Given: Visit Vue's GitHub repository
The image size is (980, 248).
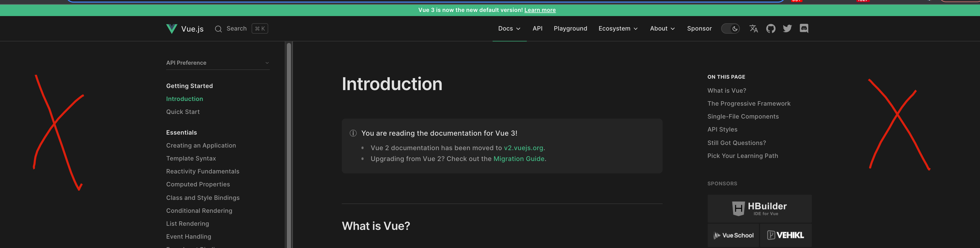Looking at the screenshot, I should click(x=771, y=28).
